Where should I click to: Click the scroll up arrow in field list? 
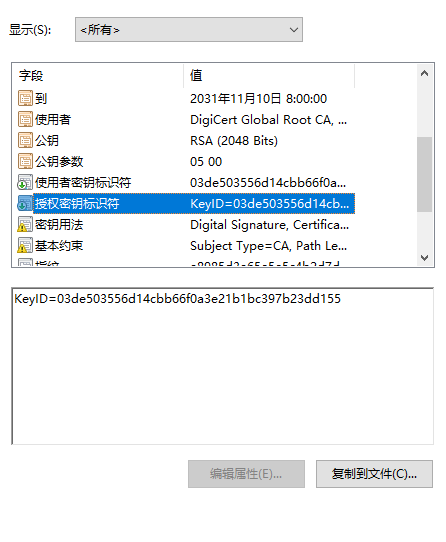(x=425, y=73)
